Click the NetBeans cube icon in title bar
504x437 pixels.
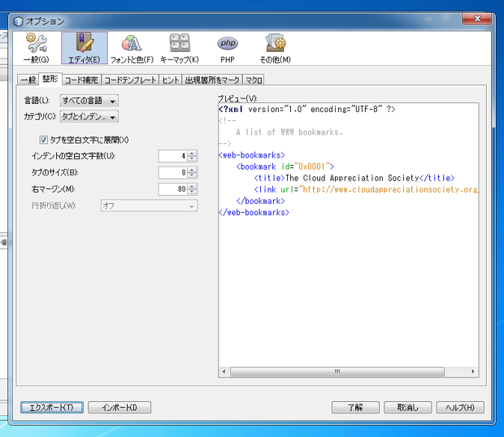(x=19, y=21)
